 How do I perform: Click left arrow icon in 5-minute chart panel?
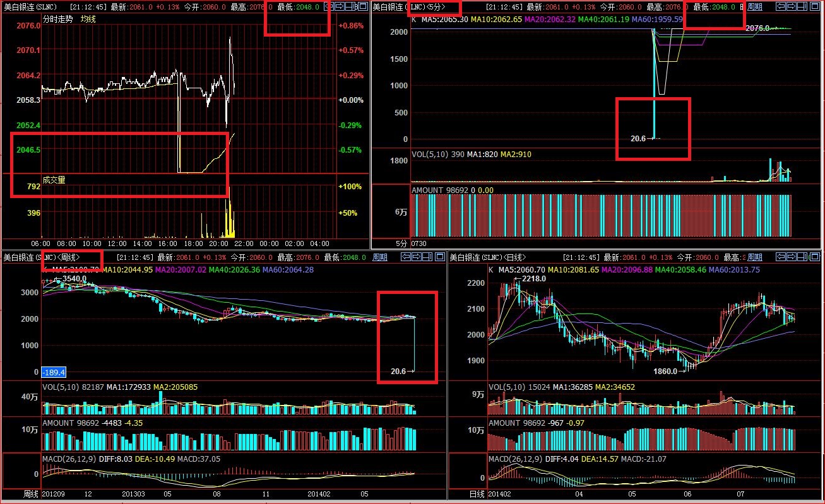tap(781, 6)
